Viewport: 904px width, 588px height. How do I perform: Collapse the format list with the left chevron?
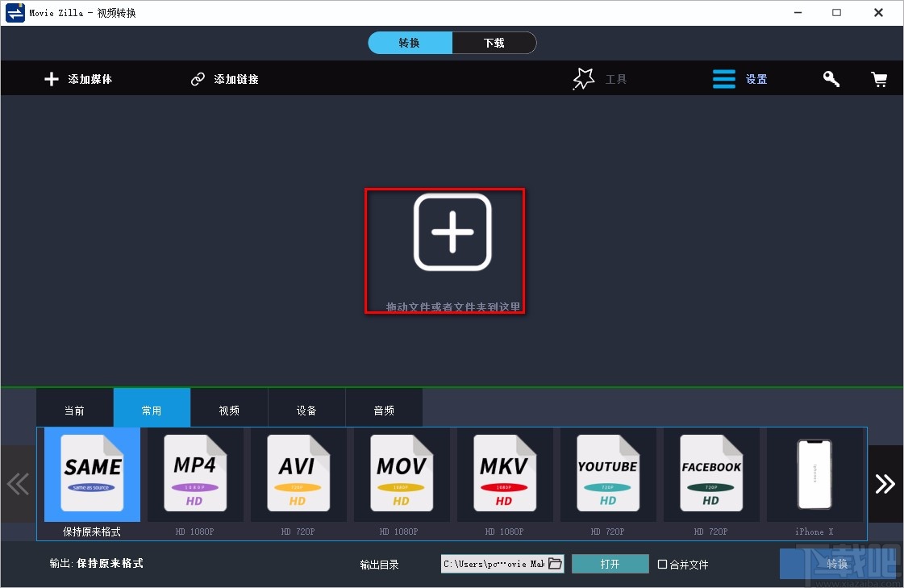tap(18, 483)
